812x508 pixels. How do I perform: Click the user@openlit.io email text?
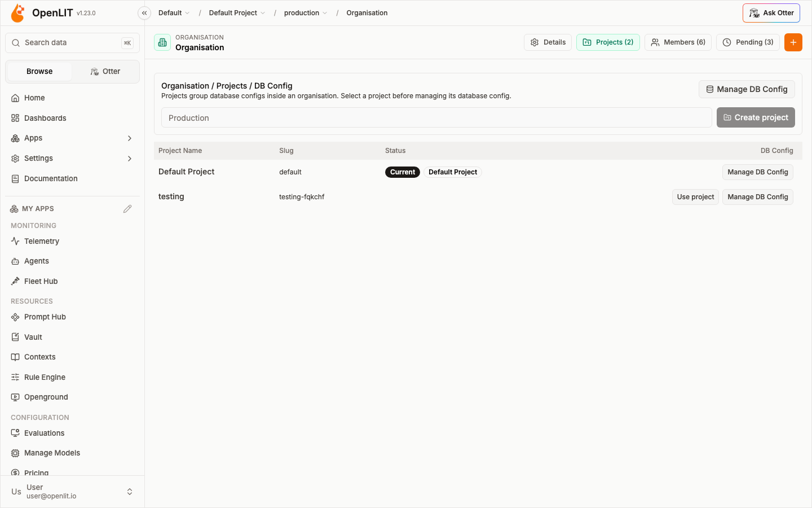tap(51, 496)
